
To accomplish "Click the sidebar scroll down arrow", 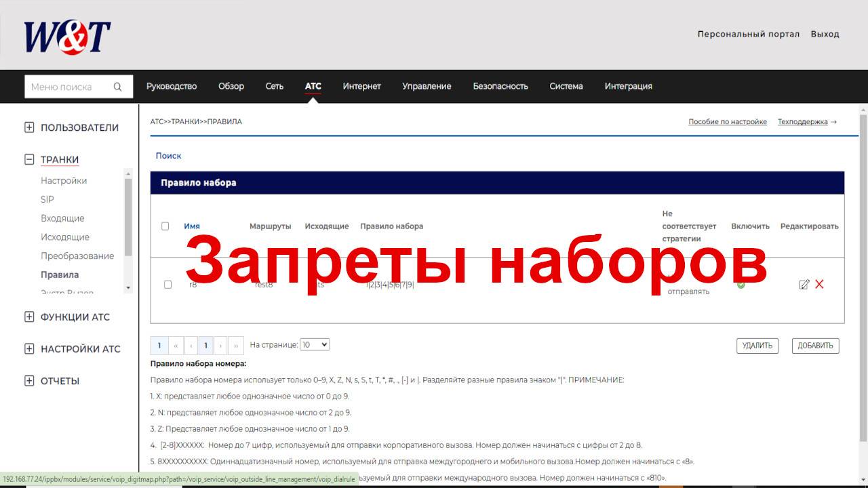I will coord(129,288).
